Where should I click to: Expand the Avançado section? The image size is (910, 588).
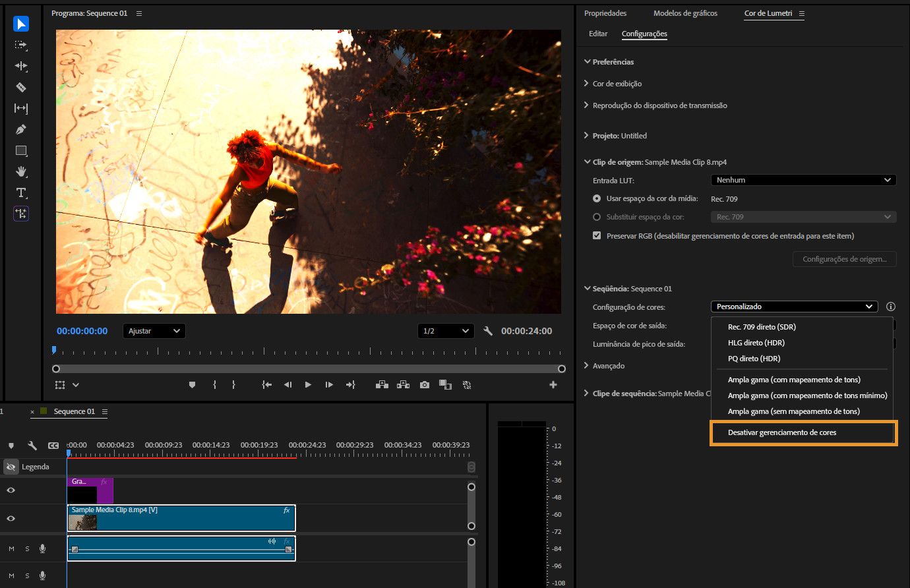click(x=608, y=366)
